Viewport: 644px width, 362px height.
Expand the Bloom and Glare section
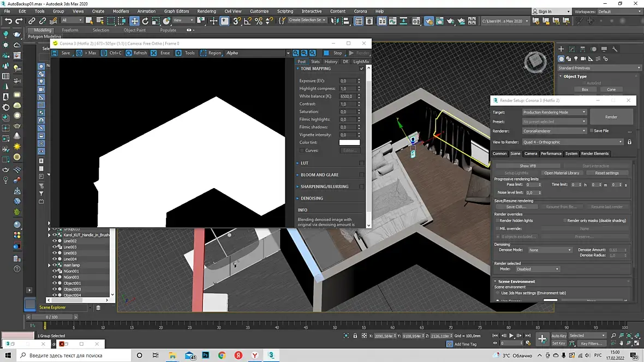319,175
